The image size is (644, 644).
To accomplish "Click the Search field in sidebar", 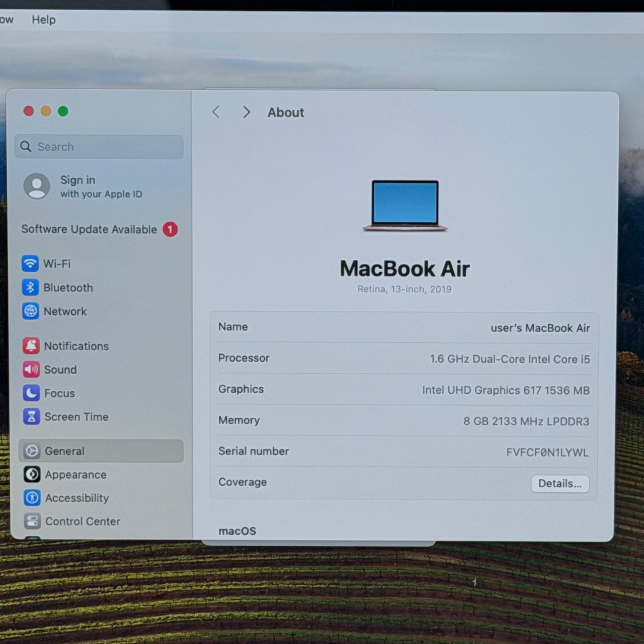I will tap(99, 147).
